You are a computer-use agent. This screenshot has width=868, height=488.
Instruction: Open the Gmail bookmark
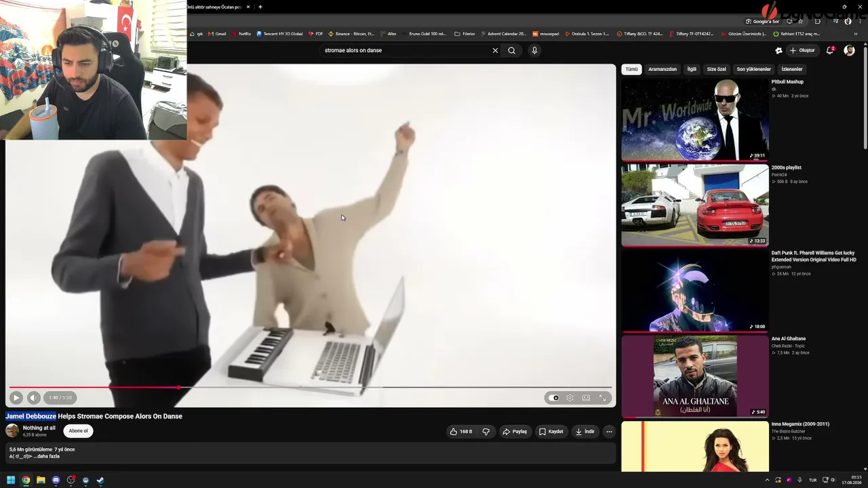tap(218, 34)
